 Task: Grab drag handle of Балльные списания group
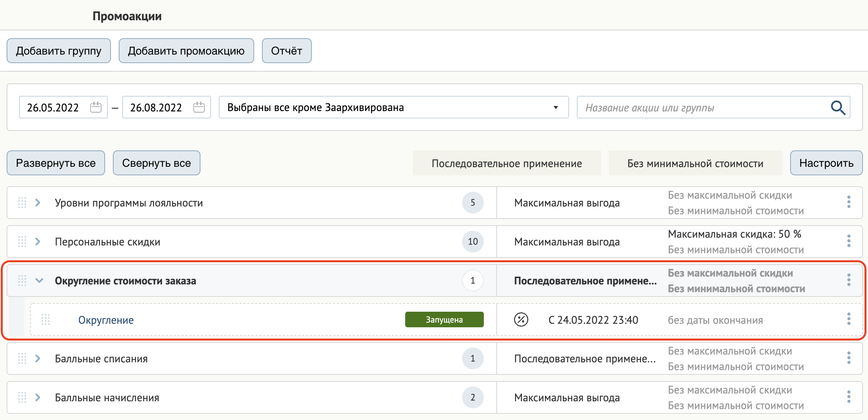22,358
